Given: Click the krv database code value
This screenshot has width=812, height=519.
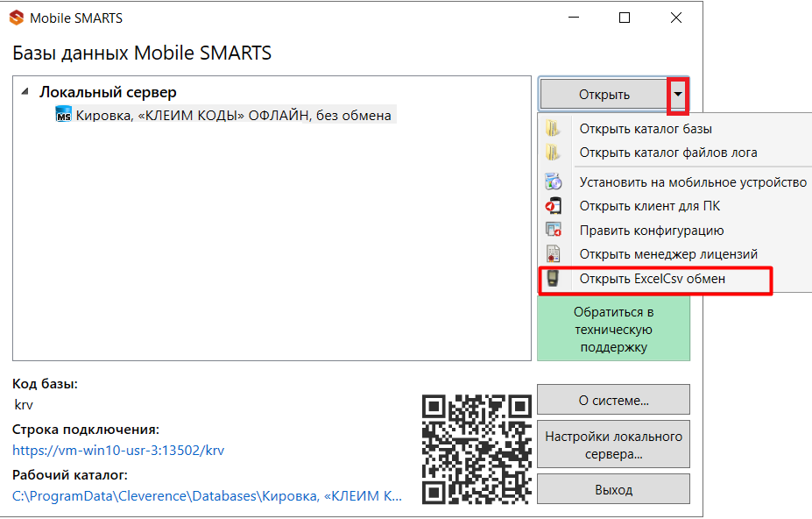Looking at the screenshot, I should point(24,405).
